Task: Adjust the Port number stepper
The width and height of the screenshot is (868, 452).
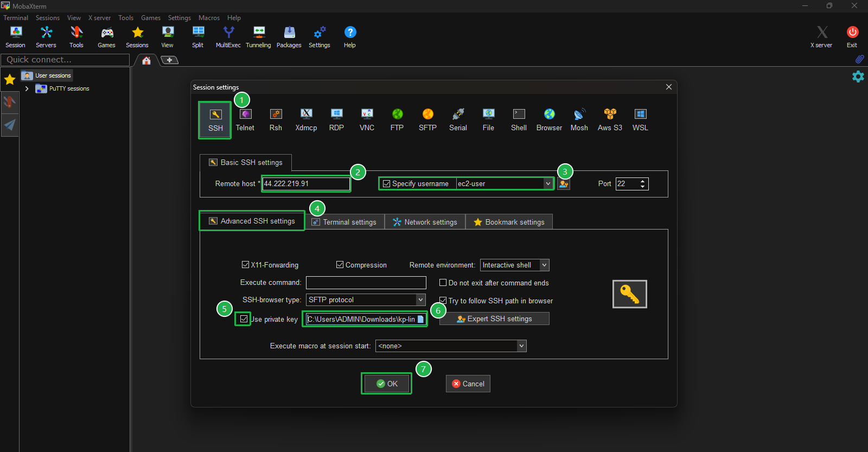Action: (643, 183)
